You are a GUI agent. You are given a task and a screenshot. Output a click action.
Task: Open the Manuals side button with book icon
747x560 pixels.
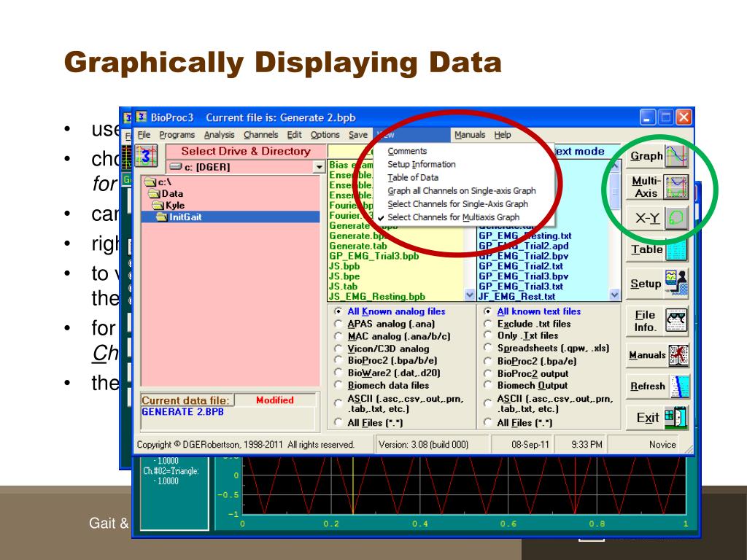pyautogui.click(x=657, y=355)
